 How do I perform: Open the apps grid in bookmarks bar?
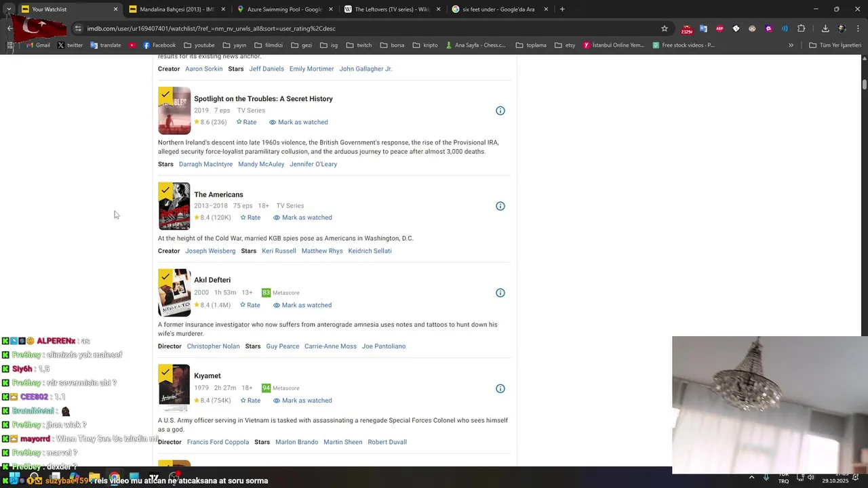(x=10, y=45)
